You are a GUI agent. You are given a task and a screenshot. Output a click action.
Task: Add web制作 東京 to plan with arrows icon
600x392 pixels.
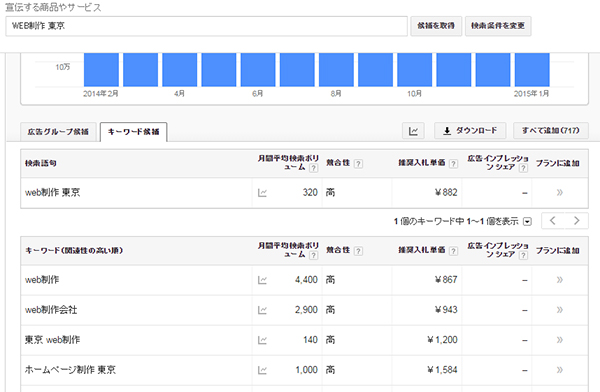(x=559, y=193)
